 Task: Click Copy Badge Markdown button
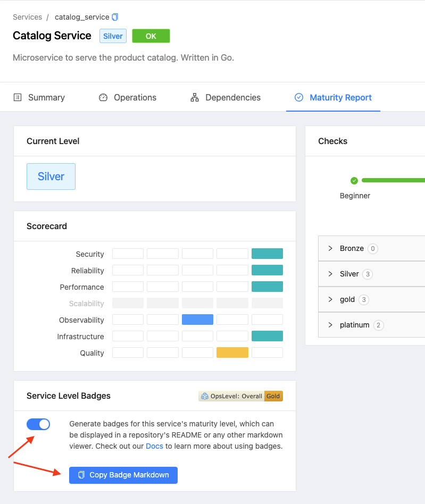pyautogui.click(x=123, y=475)
